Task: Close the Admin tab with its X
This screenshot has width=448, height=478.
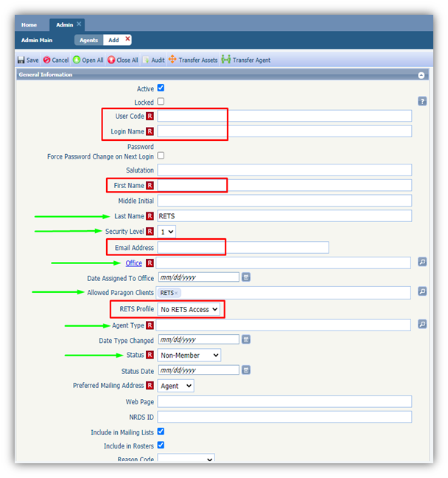Action: (x=79, y=24)
